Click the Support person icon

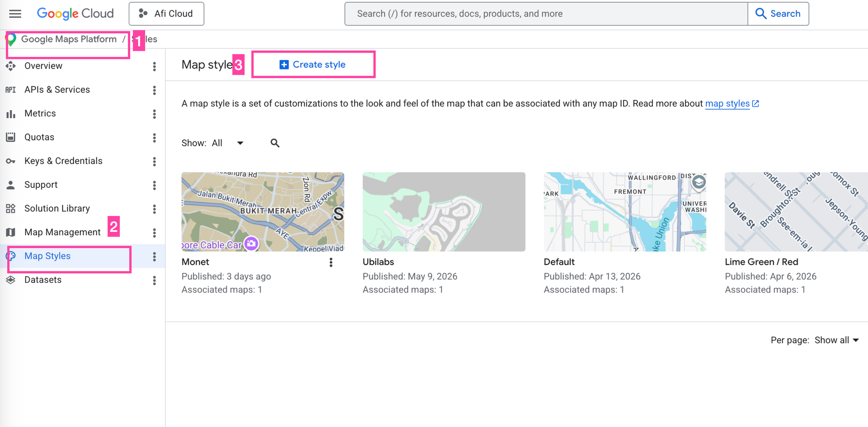[11, 185]
